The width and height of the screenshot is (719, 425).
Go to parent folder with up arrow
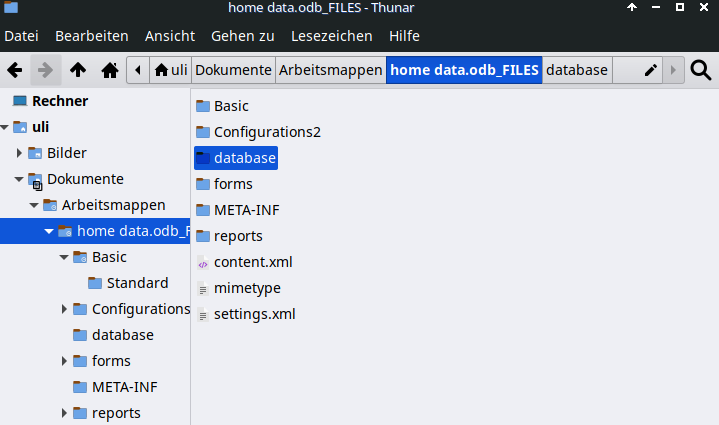[x=77, y=70]
